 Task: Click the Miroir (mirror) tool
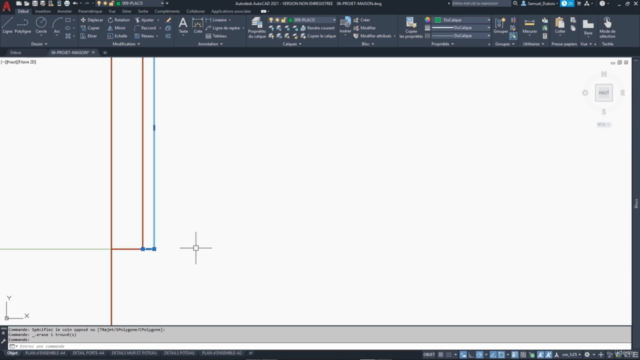(x=117, y=28)
